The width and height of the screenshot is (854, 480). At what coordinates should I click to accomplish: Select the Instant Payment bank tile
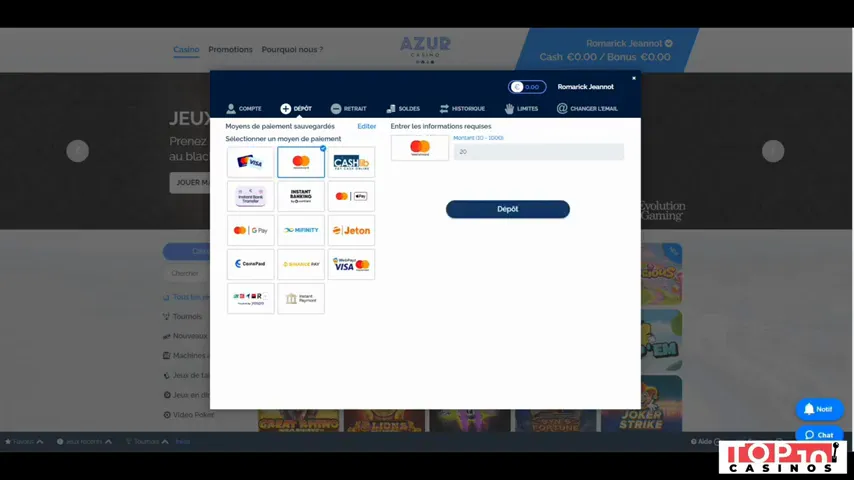tap(301, 299)
